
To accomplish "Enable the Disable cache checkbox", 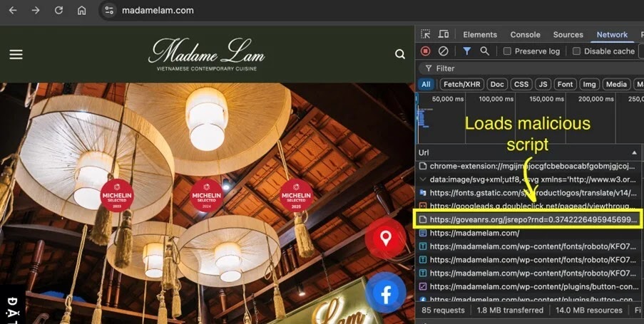I will pos(577,51).
